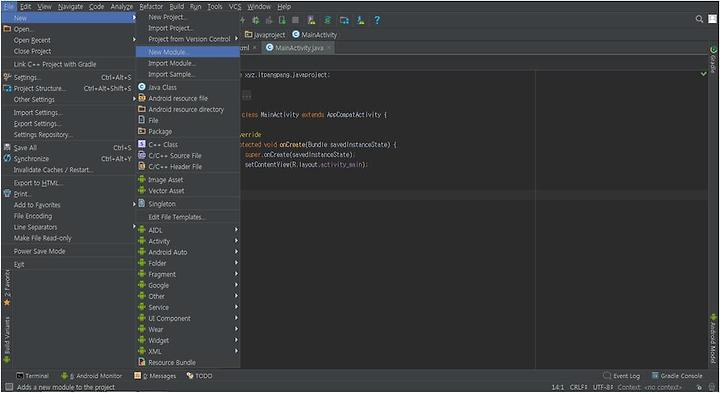This screenshot has height=393, width=720.
Task: Click the UTF-8 encoding selector
Action: tap(603, 387)
